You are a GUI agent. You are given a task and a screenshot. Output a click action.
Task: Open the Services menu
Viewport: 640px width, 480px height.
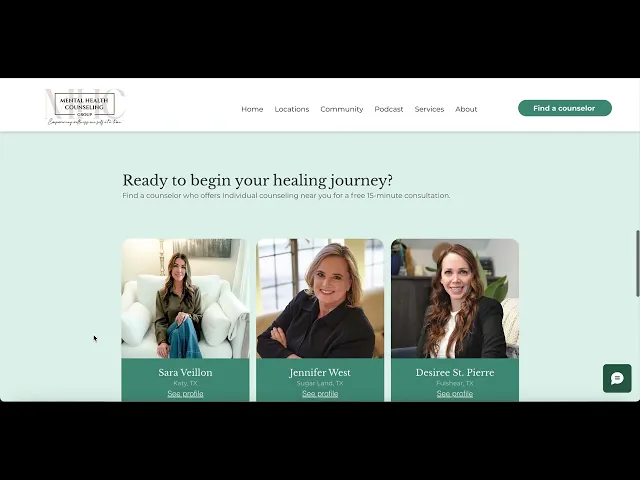(x=429, y=109)
